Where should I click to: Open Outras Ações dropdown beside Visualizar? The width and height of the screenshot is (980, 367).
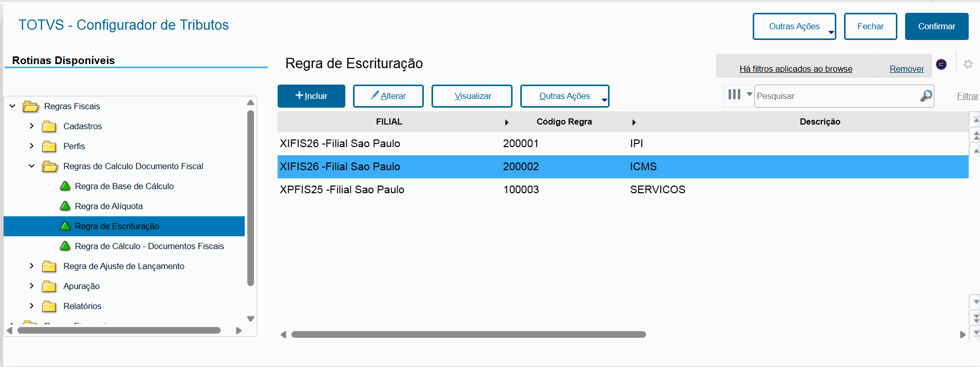click(x=564, y=96)
